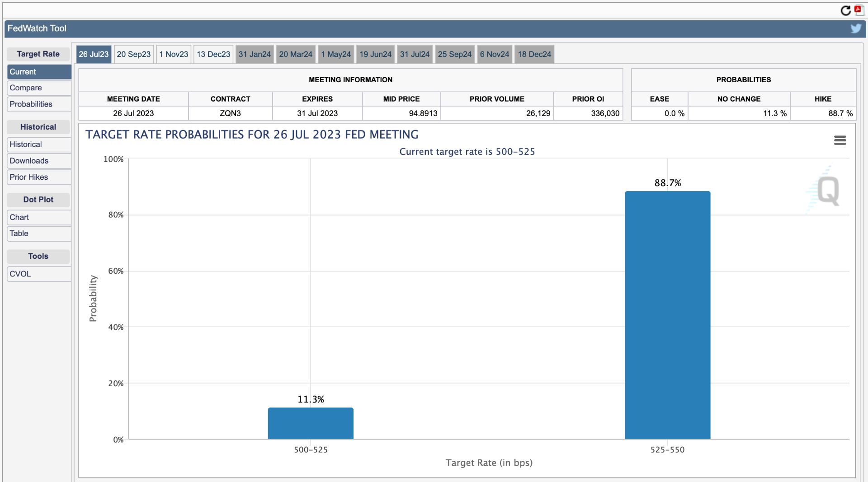This screenshot has width=868, height=482.
Task: Click the 'Current target rate is 500-525' subtitle
Action: (467, 152)
